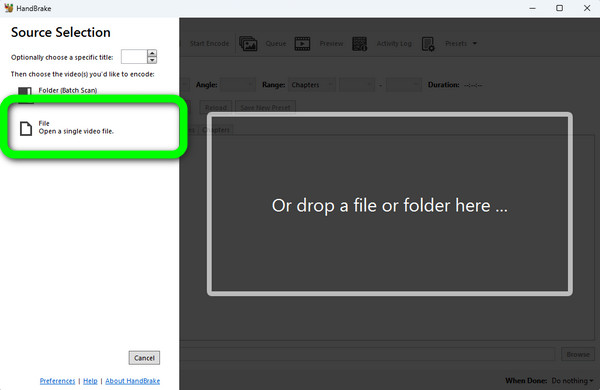The width and height of the screenshot is (600, 390).
Task: Open About HandBrake link
Action: click(x=132, y=381)
